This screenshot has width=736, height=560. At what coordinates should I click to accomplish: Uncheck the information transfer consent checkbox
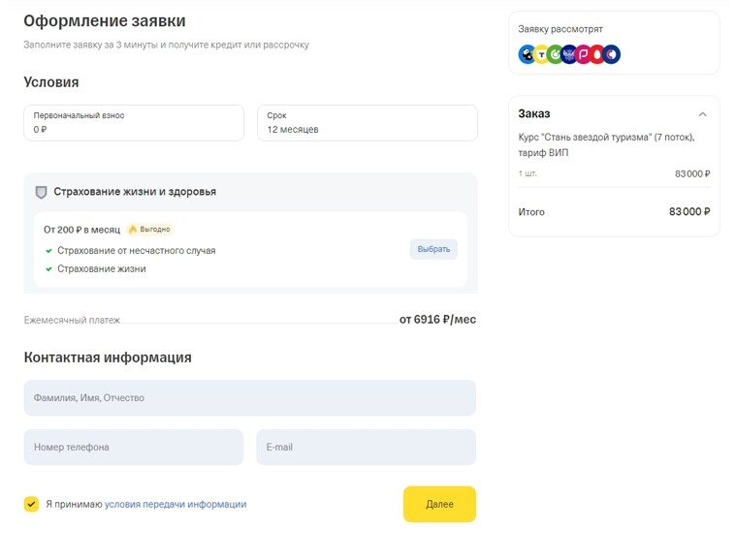pyautogui.click(x=31, y=504)
